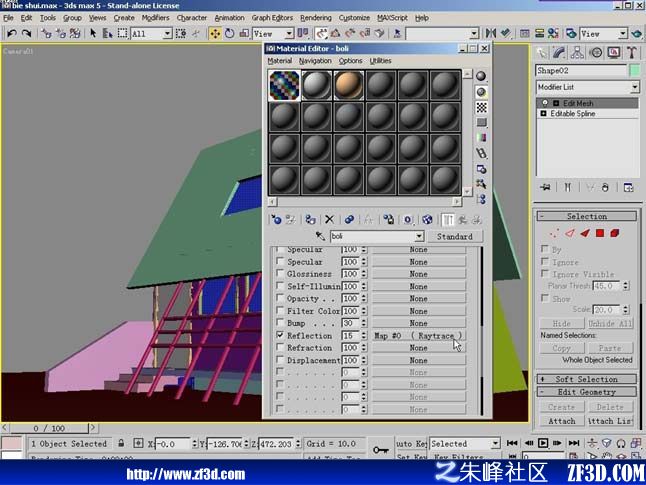Viewport: 646px width, 485px height.
Task: Pick material from object eyedropper
Action: pos(320,236)
